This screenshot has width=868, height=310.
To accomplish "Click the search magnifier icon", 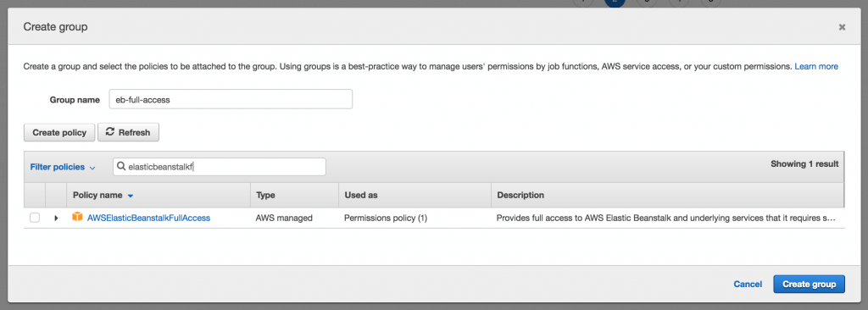I will (121, 167).
